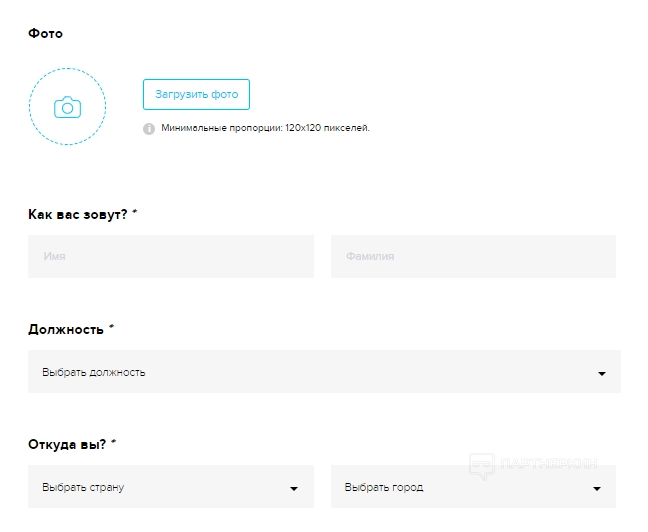This screenshot has width=648, height=532.
Task: Click the asterisk next to Должность
Action: click(112, 328)
